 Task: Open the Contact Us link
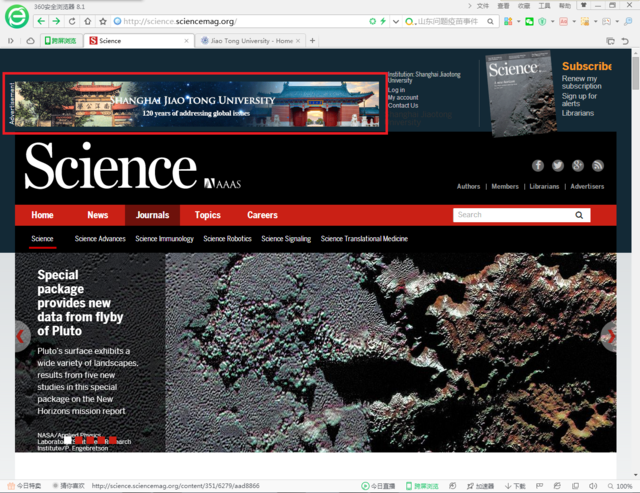coord(403,105)
